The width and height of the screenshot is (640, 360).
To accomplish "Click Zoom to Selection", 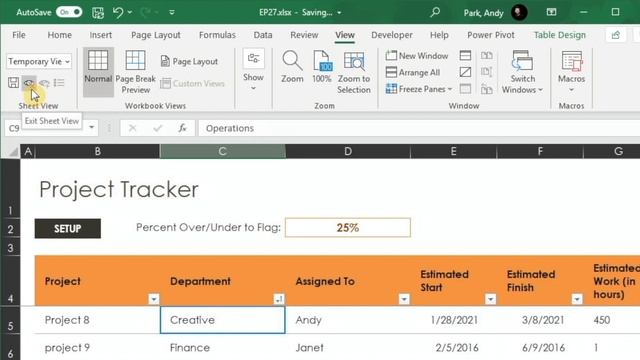I will [x=354, y=72].
